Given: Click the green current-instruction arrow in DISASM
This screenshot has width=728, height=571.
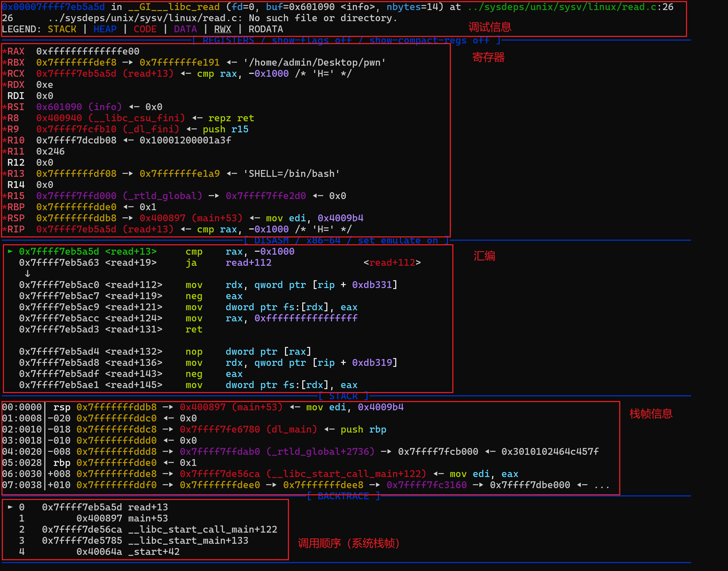Looking at the screenshot, I should [10, 251].
